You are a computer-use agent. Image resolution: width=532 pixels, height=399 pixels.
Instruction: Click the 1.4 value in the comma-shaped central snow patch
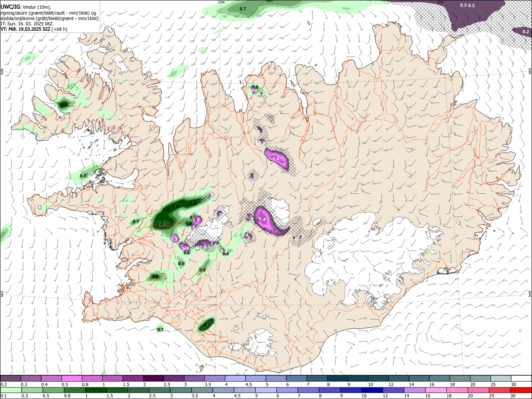pos(262,219)
